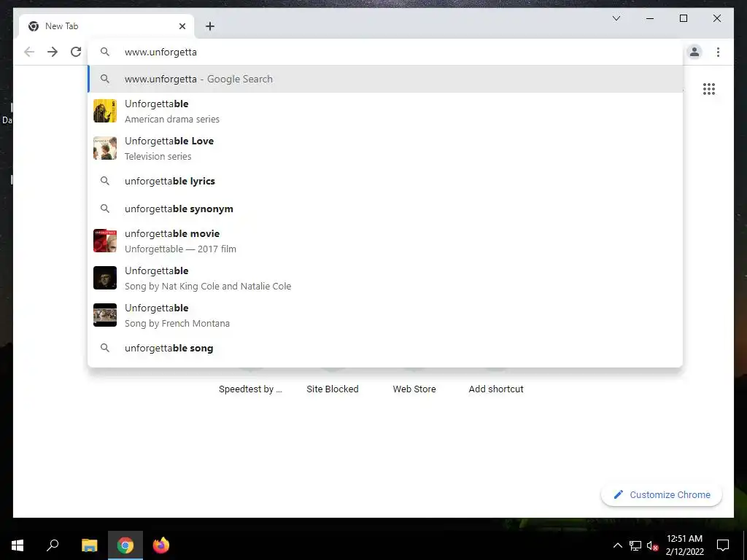
Task: Select unforgettable synonym suggestion
Action: 385,209
